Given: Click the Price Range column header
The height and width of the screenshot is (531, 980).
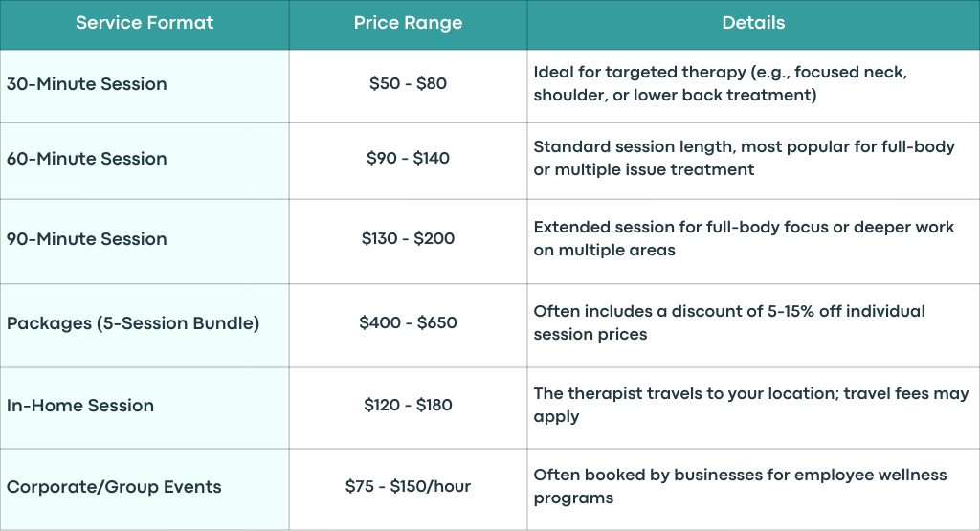Looking at the screenshot, I should click(408, 23).
